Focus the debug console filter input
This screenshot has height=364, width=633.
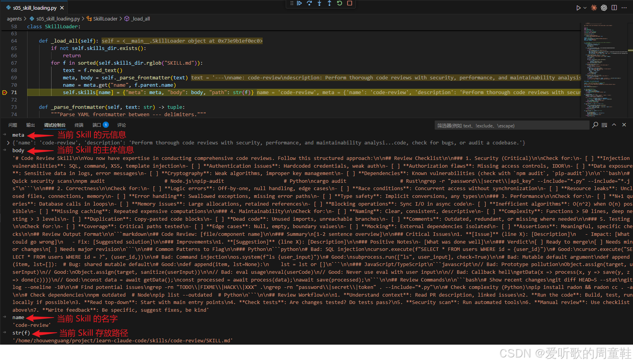(512, 125)
